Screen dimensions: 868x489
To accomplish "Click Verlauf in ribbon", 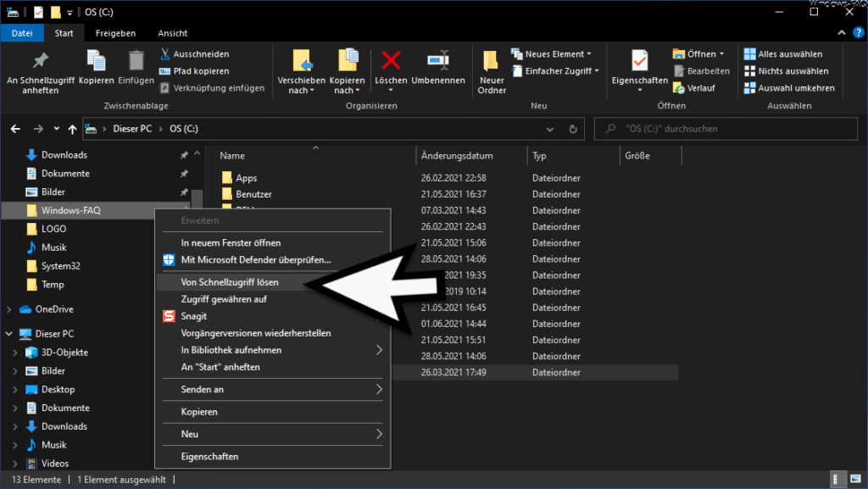I will 694,88.
